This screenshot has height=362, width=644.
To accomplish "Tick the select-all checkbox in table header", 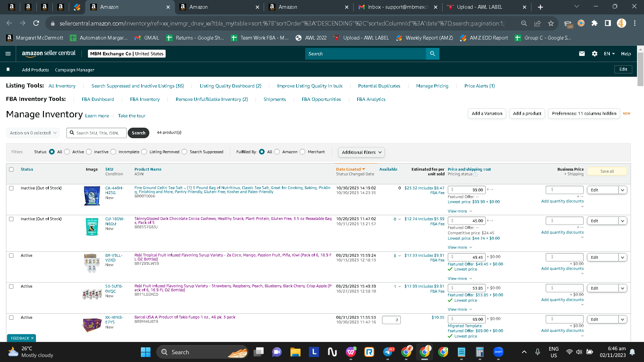I will (11, 170).
